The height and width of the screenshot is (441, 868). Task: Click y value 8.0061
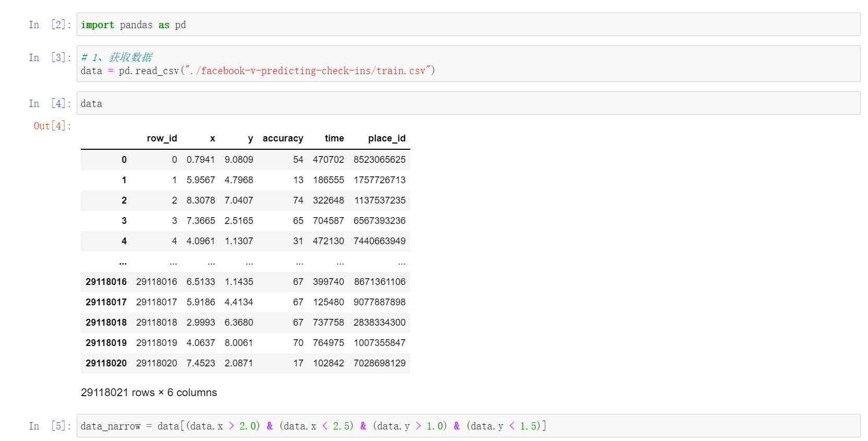(x=239, y=343)
